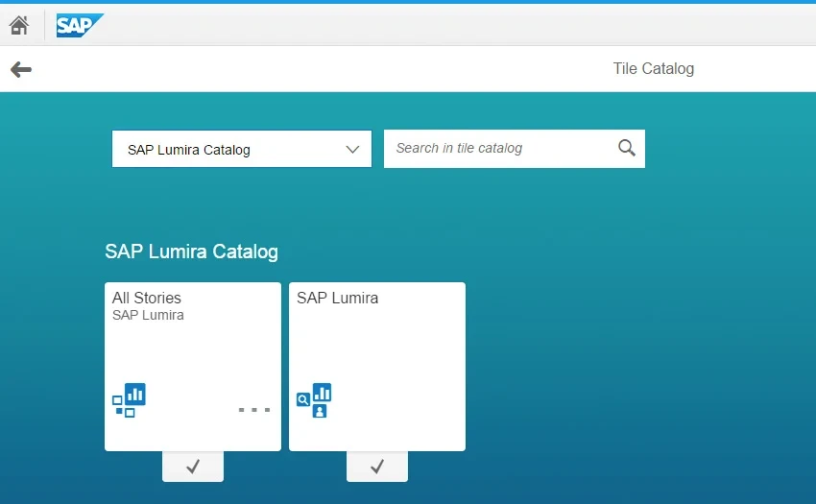
Task: Open the three-dots menu on All Stories
Action: coord(254,410)
